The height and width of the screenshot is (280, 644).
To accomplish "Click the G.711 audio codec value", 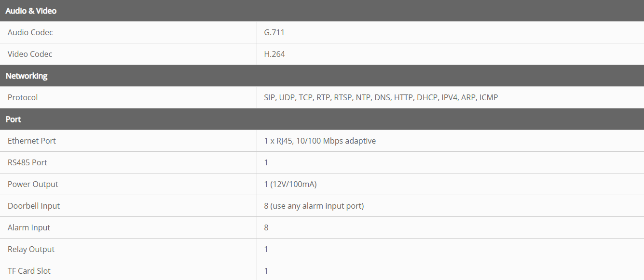I will pos(274,32).
